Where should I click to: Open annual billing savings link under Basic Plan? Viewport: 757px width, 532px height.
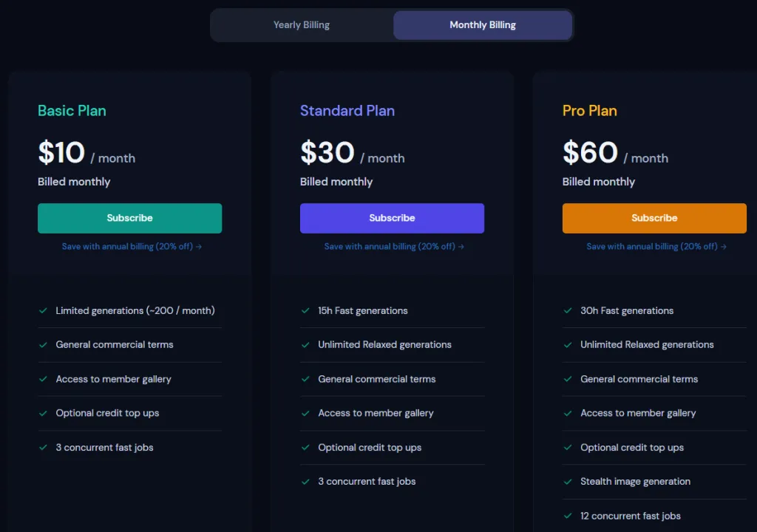pyautogui.click(x=132, y=247)
